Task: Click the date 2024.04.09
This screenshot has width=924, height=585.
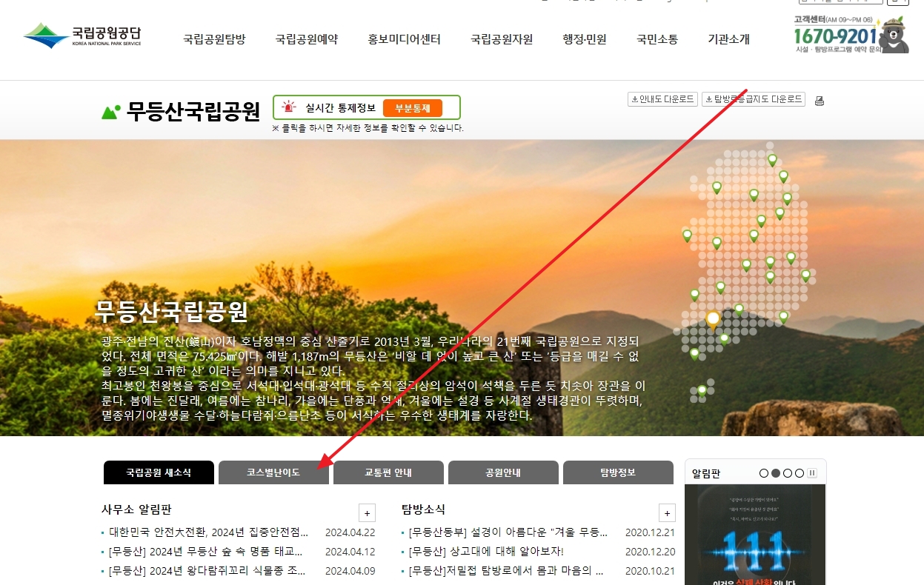Action: [350, 570]
